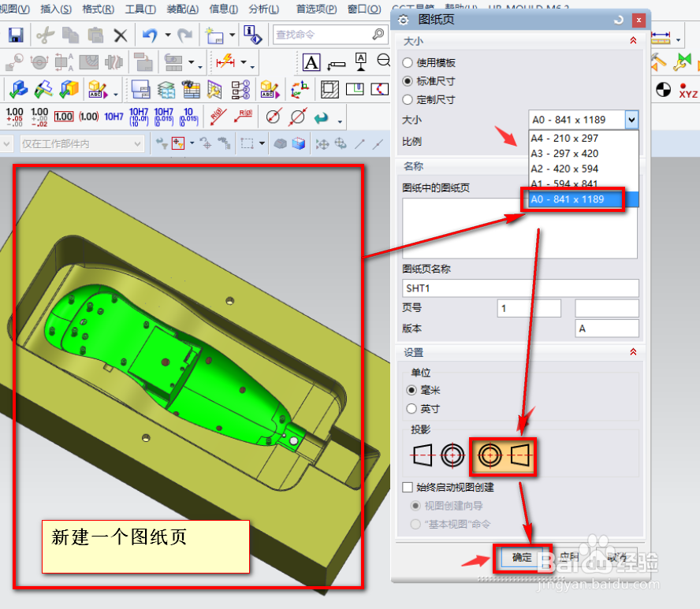This screenshot has width=700, height=609.
Task: Click the Redo arrow icon
Action: coord(184,35)
